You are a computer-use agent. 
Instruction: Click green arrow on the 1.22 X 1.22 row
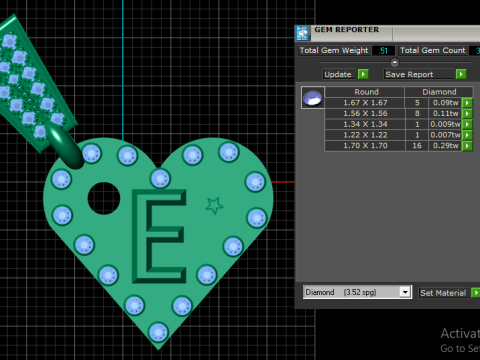(467, 135)
